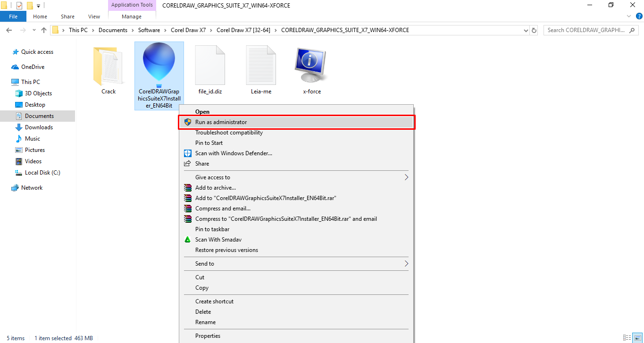
Task: Click Corel Draw X7 breadcrumb segment
Action: click(x=188, y=30)
